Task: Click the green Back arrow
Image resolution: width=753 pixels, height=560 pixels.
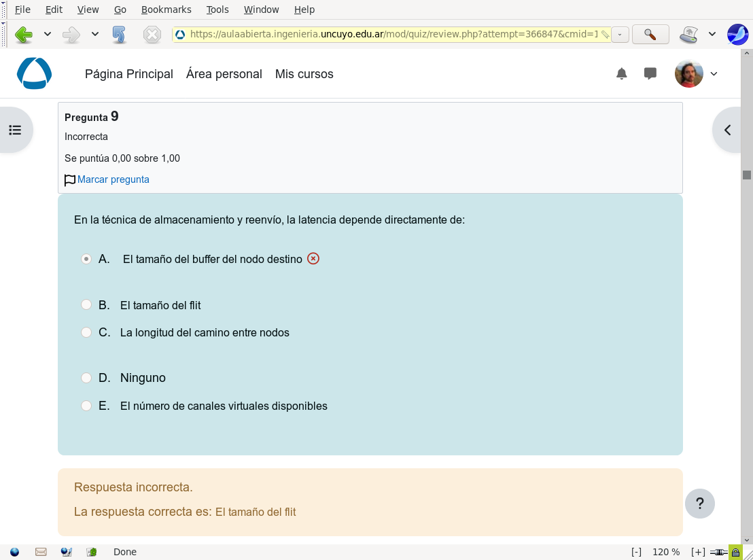Action: (24, 35)
